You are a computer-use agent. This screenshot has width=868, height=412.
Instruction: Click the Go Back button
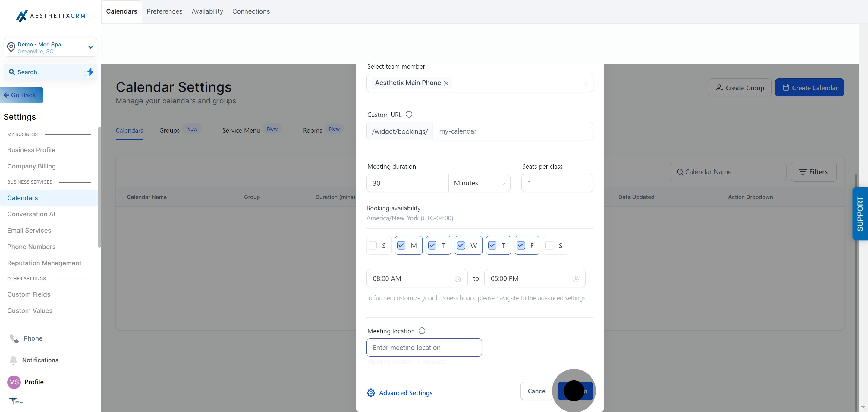click(x=22, y=95)
